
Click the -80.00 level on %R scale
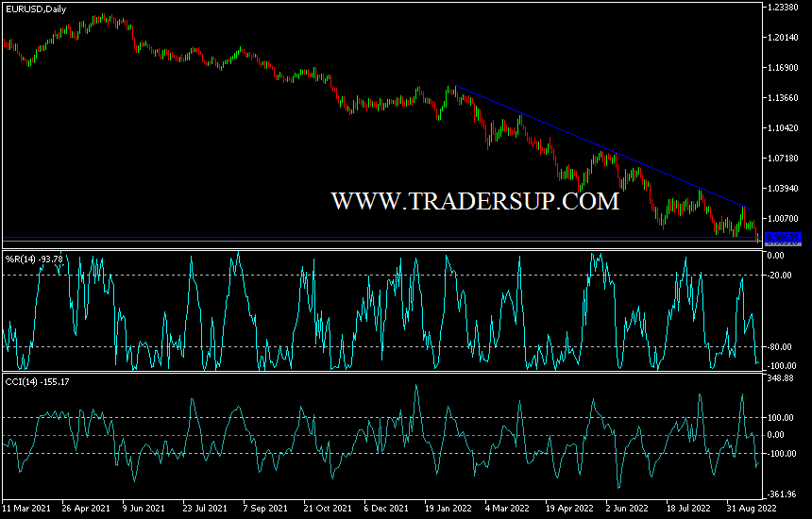[780, 346]
